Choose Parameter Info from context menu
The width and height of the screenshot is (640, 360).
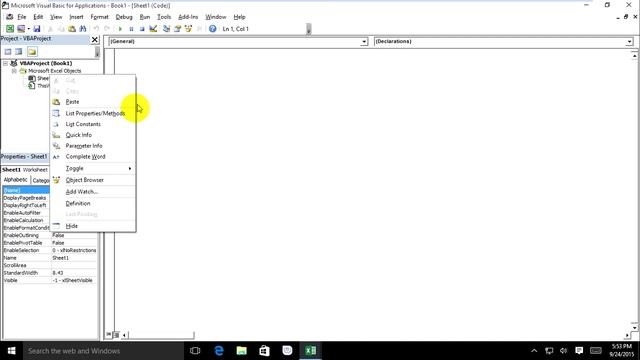coord(93,146)
